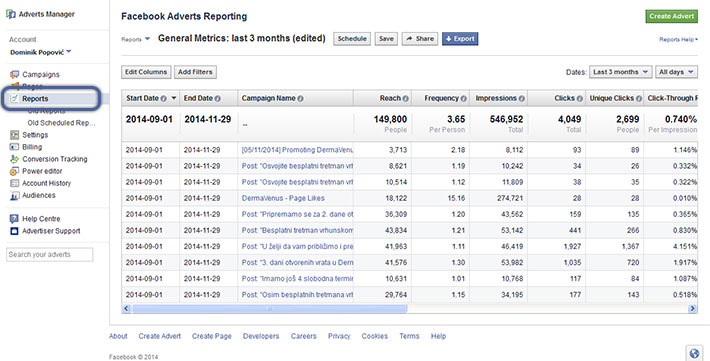Screen dimensions: 710x361
Task: Open Settings in the sidebar
Action: (x=35, y=135)
